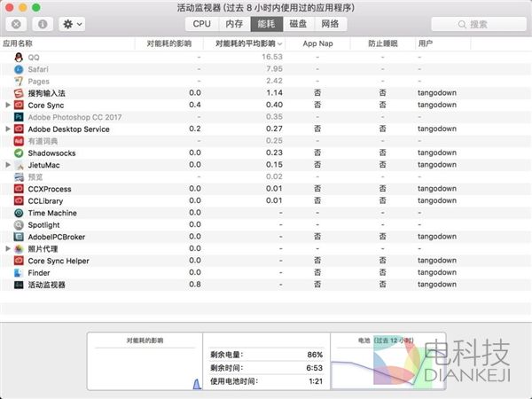This screenshot has width=532, height=399.
Task: Select the Finder row name
Action: coord(39,273)
